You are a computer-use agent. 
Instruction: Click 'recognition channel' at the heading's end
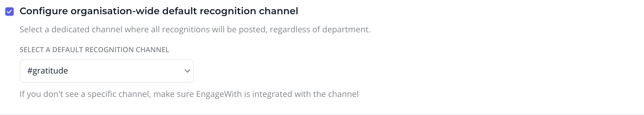tap(249, 11)
